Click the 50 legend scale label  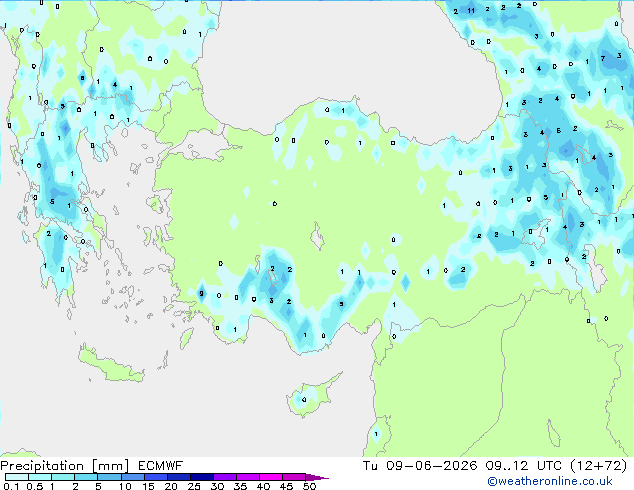309,486
